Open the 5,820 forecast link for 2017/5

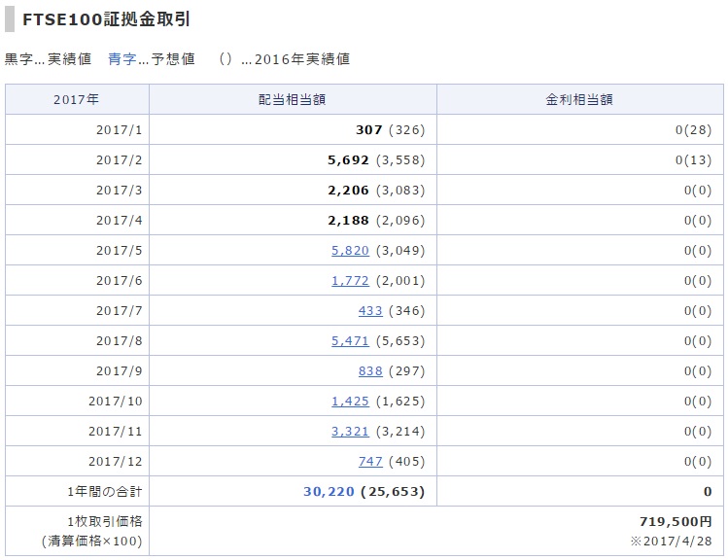[350, 251]
